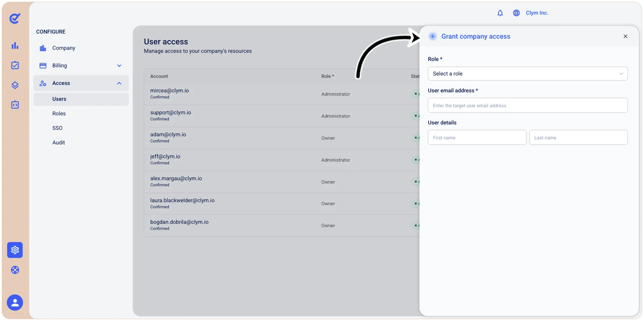The image size is (644, 321).
Task: Click the plus icon beside Grant company access
Action: coord(432,36)
